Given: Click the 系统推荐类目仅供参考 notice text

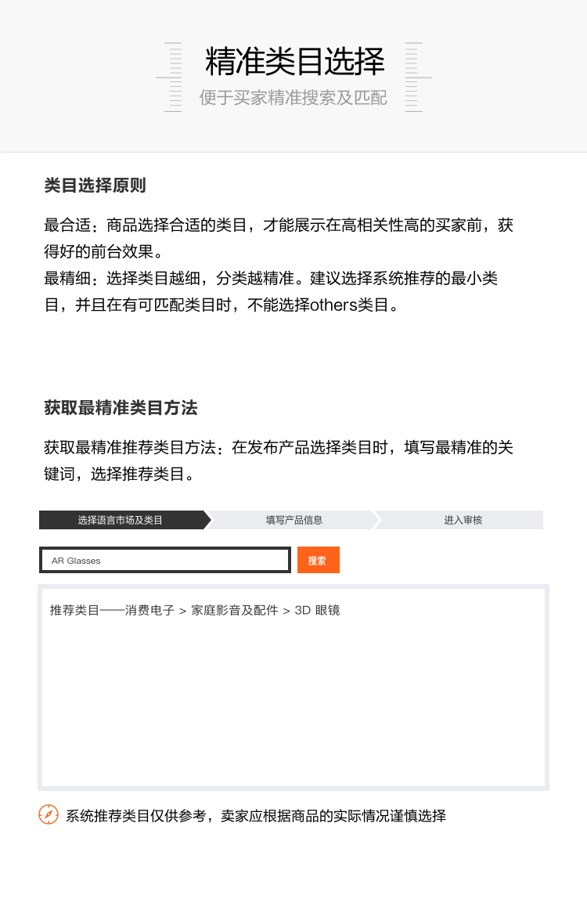Looking at the screenshot, I should point(255,816).
